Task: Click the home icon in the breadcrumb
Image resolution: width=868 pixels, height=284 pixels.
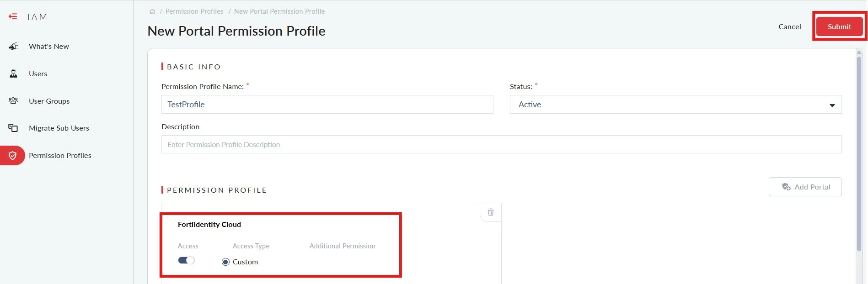Action: (152, 11)
